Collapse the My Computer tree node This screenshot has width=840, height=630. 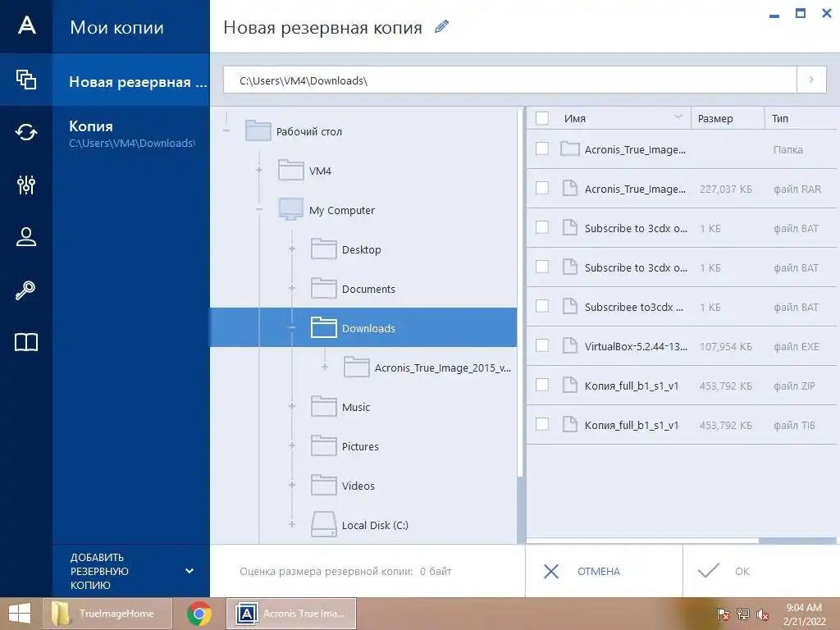coord(259,209)
